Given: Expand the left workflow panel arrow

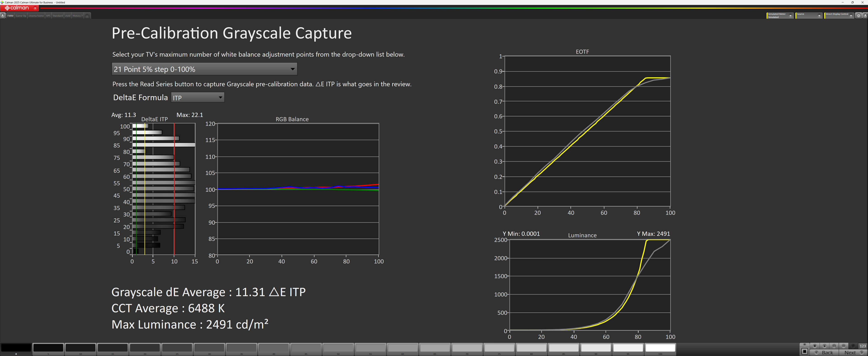Looking at the screenshot, I should pos(3,16).
